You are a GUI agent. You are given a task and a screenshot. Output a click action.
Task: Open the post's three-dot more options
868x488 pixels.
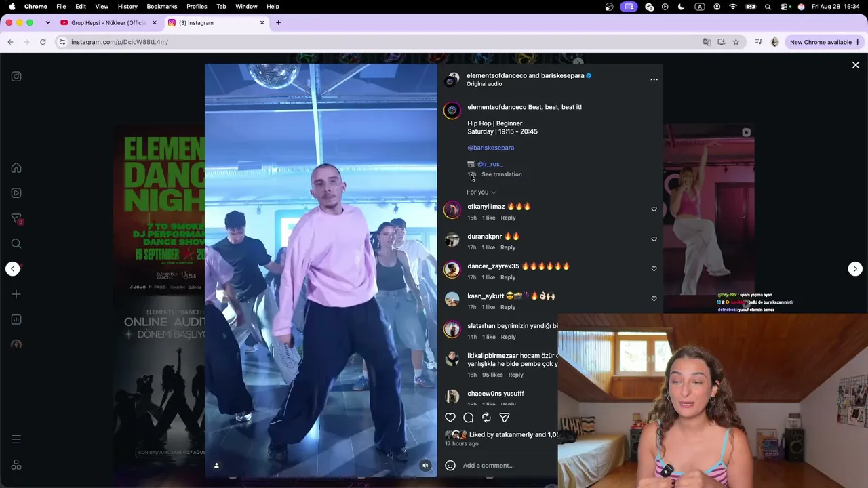pos(654,80)
